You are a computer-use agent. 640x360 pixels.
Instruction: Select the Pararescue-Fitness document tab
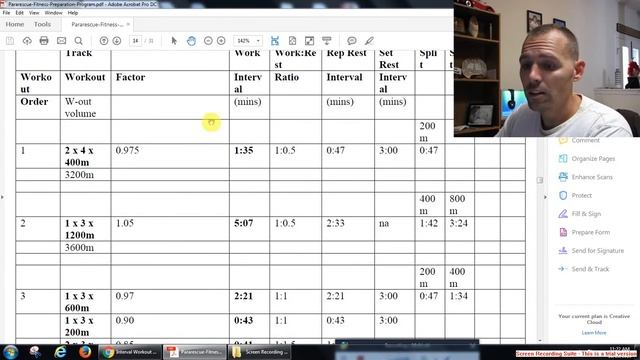pyautogui.click(x=97, y=24)
